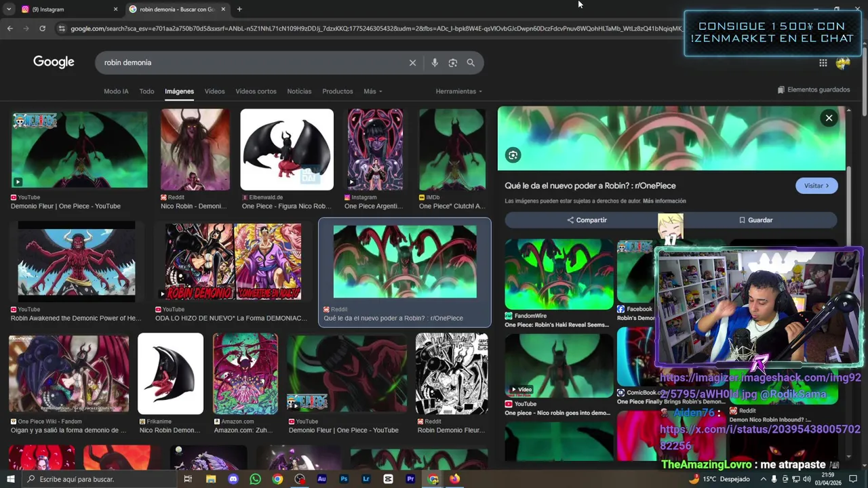The height and width of the screenshot is (488, 868).
Task: Open the weather widget 15°C Despejado
Action: (x=720, y=479)
